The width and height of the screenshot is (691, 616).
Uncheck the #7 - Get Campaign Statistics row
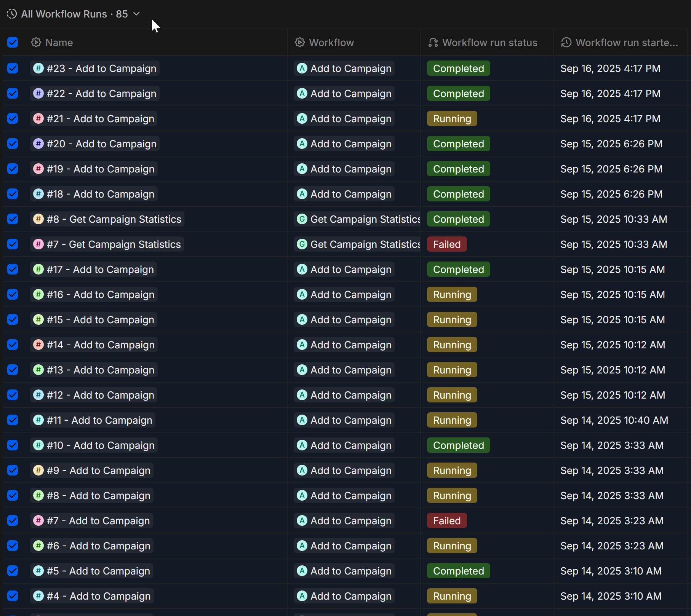coord(13,244)
